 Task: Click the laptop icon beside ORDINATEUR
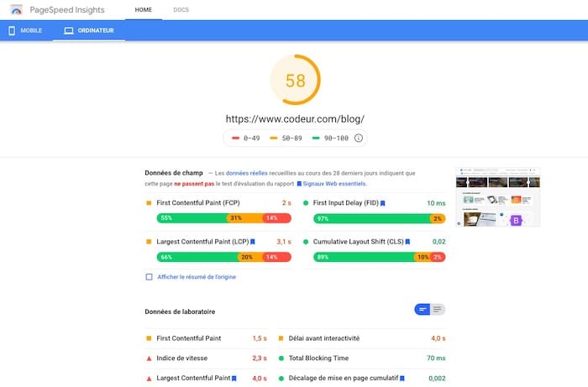pos(69,30)
